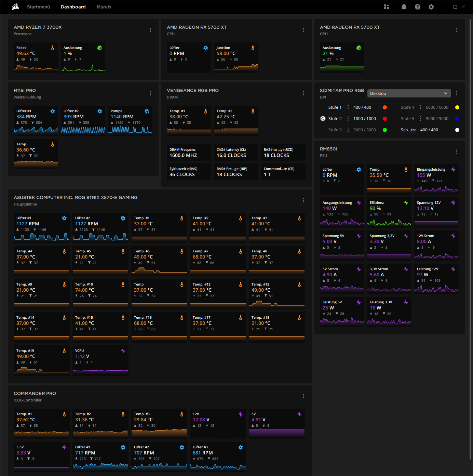The image size is (473, 476).
Task: Select the Stufe 5 9000 / 9000 DPI value
Action: pos(437,119)
